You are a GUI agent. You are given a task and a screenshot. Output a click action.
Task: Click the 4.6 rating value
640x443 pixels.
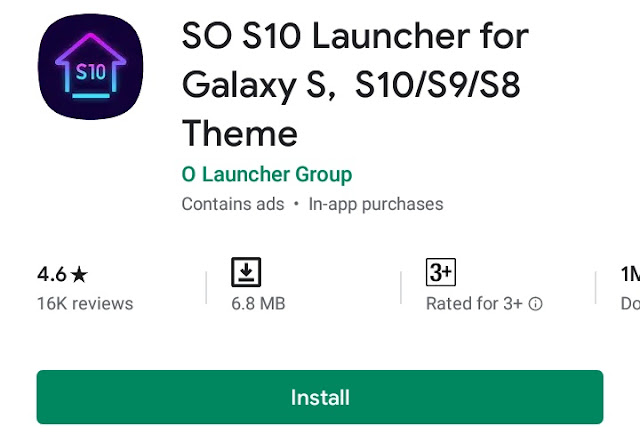coord(51,274)
